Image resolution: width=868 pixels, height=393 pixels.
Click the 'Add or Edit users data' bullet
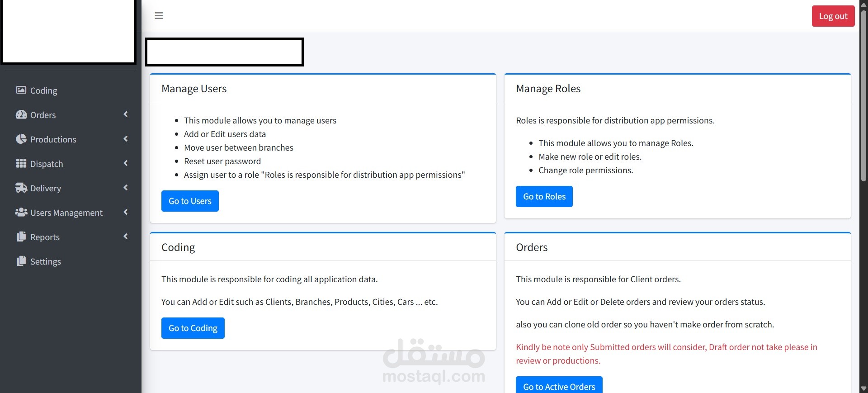click(225, 134)
